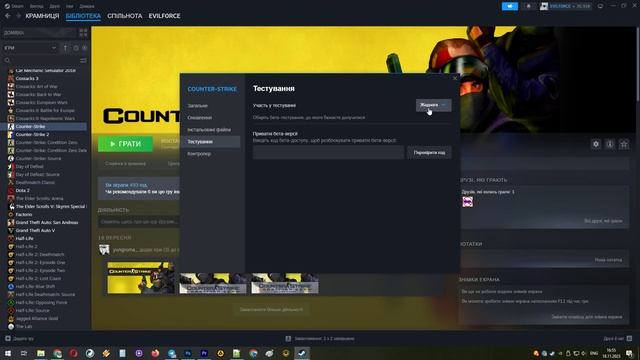Select the Тестування betas tab
This screenshot has height=360, width=640.
pyautogui.click(x=212, y=142)
